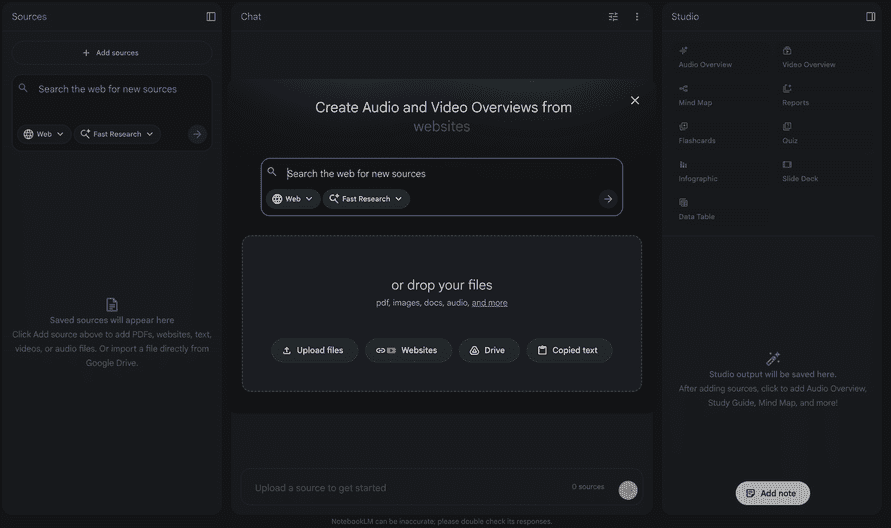Click magnifier icon in Sources search box
This screenshot has height=528, width=891.
[x=23, y=88]
